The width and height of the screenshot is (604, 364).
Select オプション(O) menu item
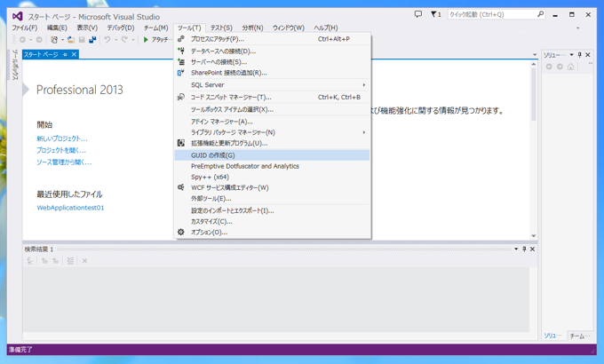[272, 233]
